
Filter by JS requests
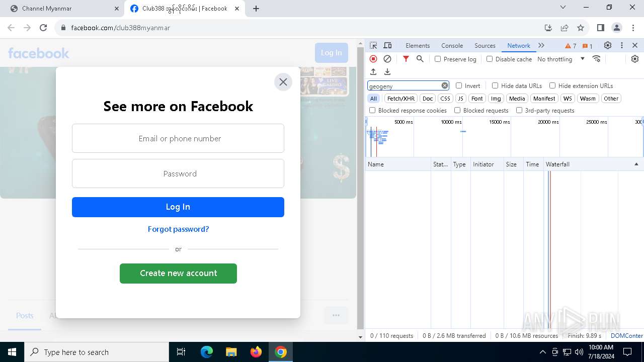click(x=460, y=99)
